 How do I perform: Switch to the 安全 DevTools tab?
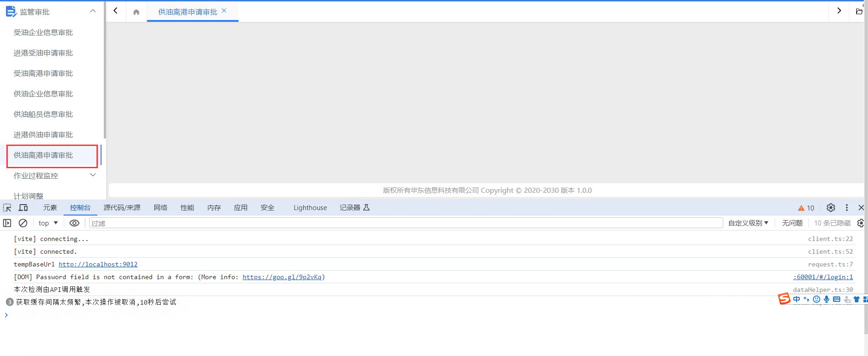point(268,208)
